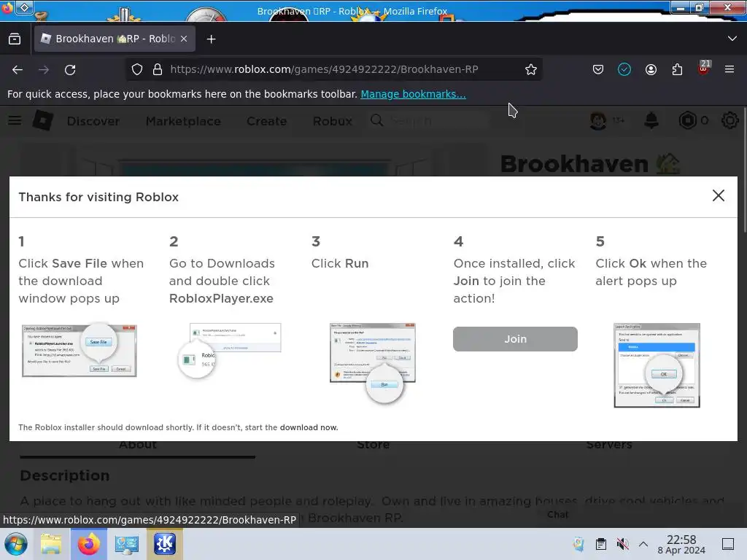The image size is (747, 560).
Task: Select the Brookhaven RP - Roblox tab
Action: point(115,39)
